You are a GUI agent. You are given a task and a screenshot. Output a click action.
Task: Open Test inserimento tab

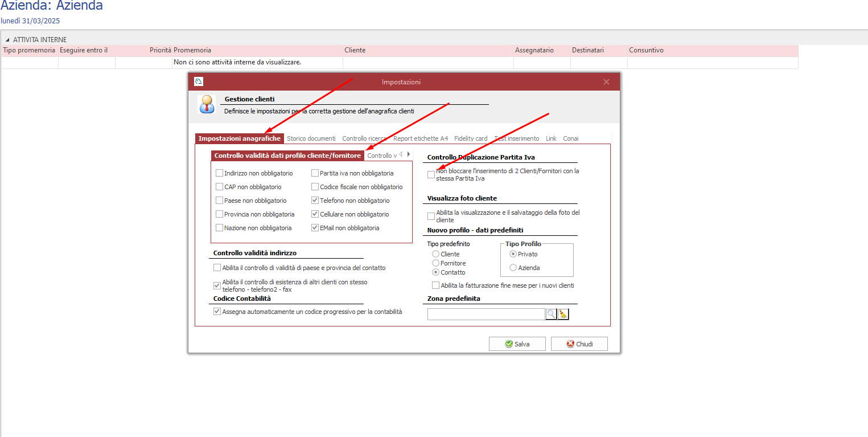tap(517, 138)
